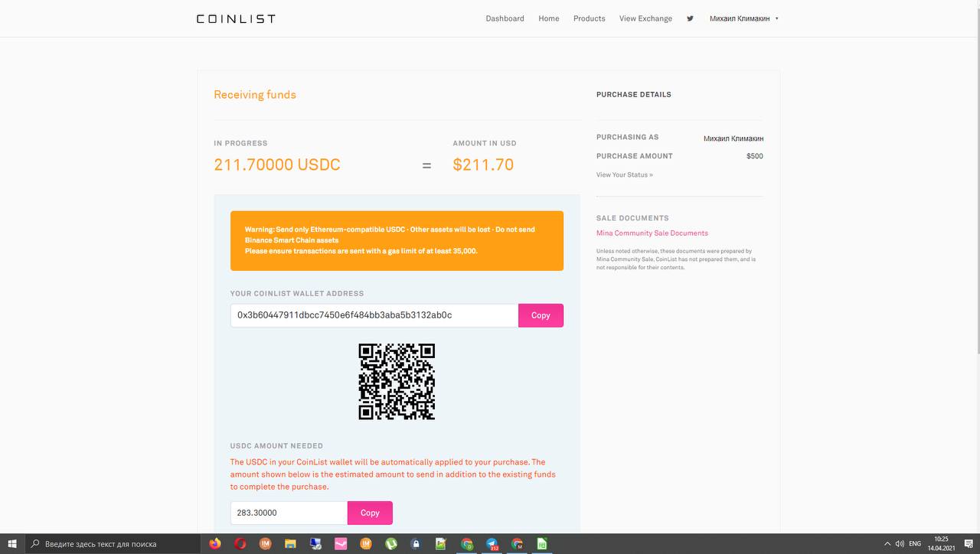Open the clock showing 10:25
Image resolution: width=980 pixels, height=554 pixels.
click(941, 544)
